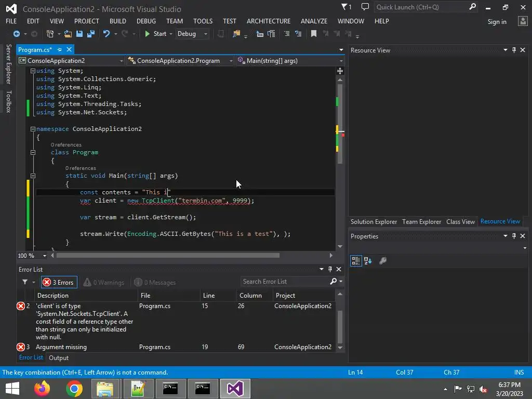Open file using the folder toolbar icon

pyautogui.click(x=68, y=34)
